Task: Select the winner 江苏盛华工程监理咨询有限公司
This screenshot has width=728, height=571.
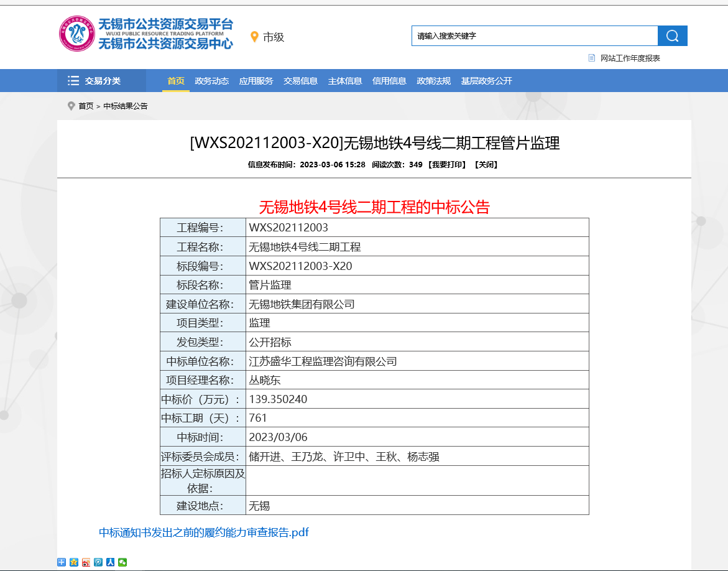Action: pos(323,361)
